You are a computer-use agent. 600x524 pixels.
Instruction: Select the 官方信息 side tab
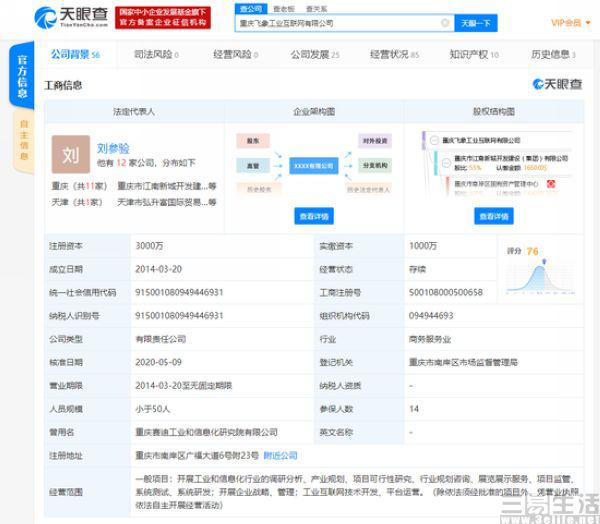point(22,76)
